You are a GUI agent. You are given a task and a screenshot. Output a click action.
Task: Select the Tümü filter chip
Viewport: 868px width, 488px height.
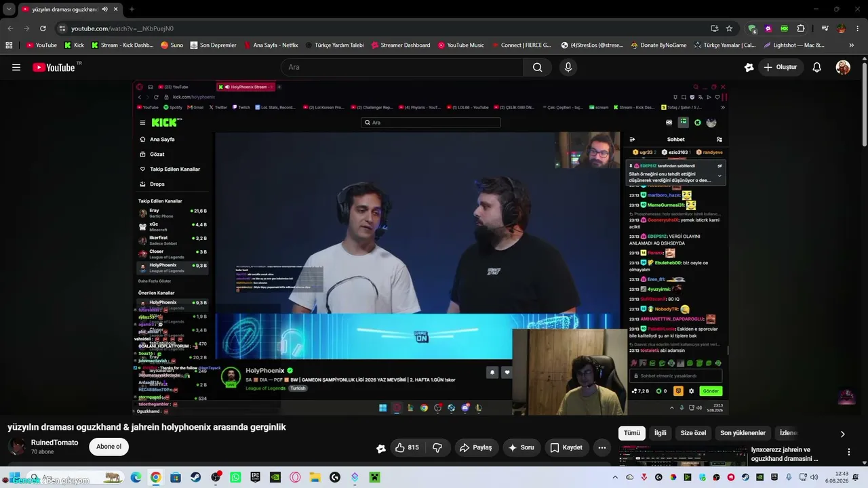click(632, 433)
